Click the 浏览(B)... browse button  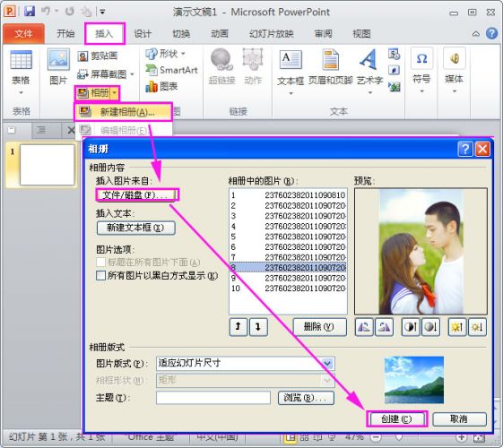click(x=306, y=398)
